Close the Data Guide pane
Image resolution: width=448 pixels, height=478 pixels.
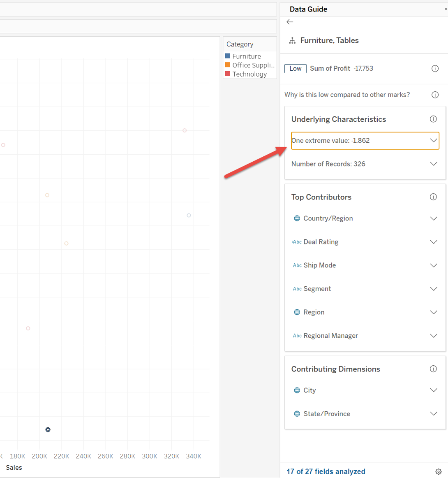coord(446,9)
